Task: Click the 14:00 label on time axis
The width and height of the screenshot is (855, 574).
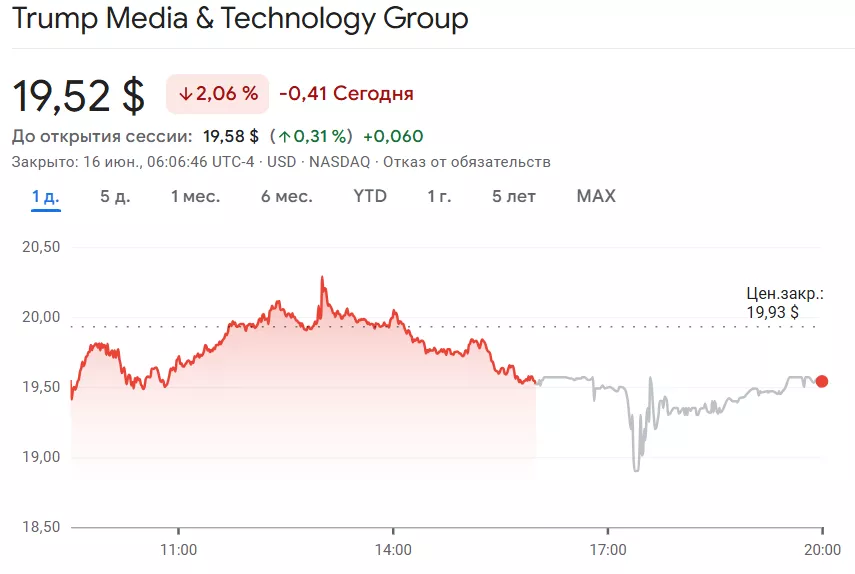Action: [393, 549]
